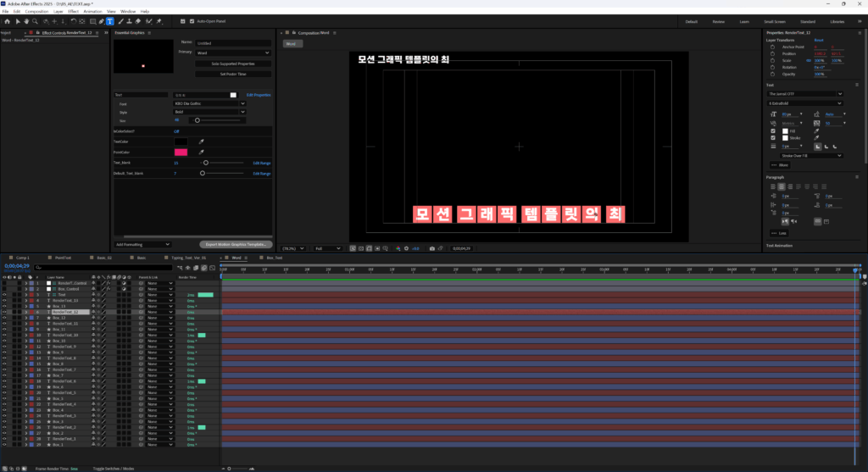
Task: Open the Stroke Over Fill dropdown
Action: click(x=811, y=155)
